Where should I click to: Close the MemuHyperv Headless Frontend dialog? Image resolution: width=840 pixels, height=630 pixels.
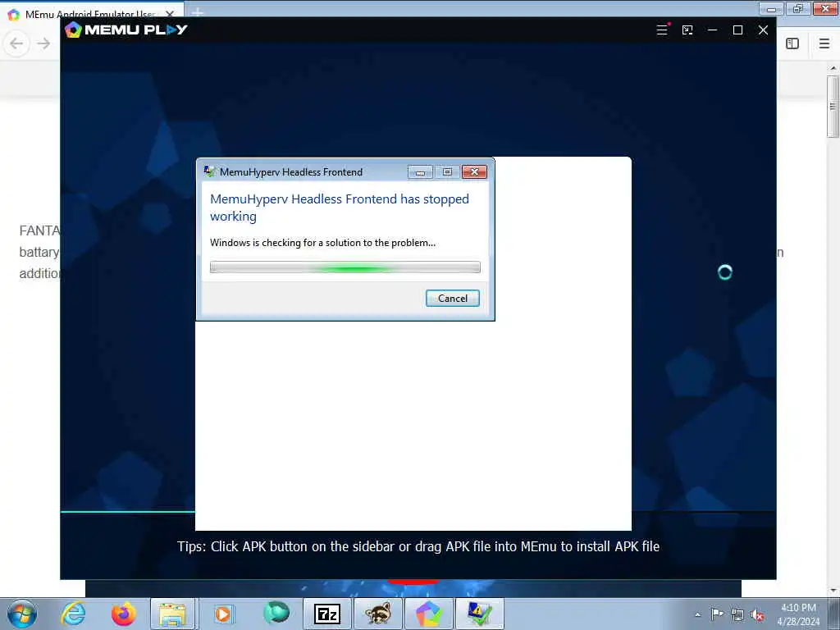point(474,172)
